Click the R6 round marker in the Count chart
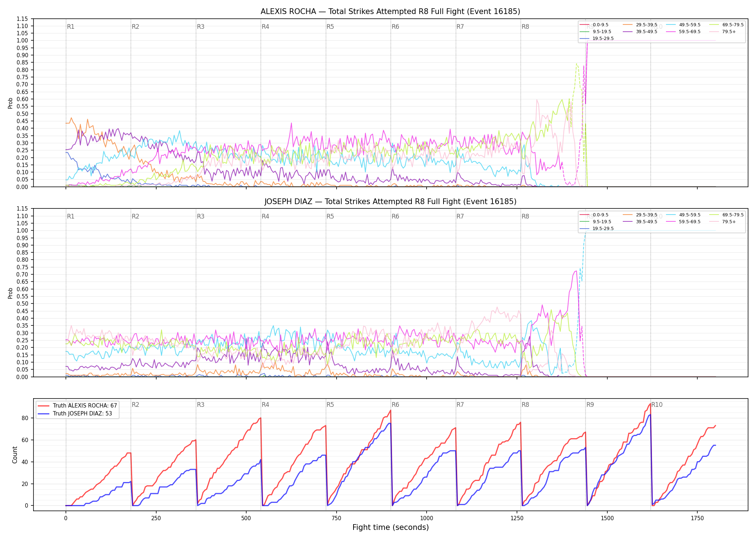Viewport: 756px width, 540px height. click(x=395, y=405)
